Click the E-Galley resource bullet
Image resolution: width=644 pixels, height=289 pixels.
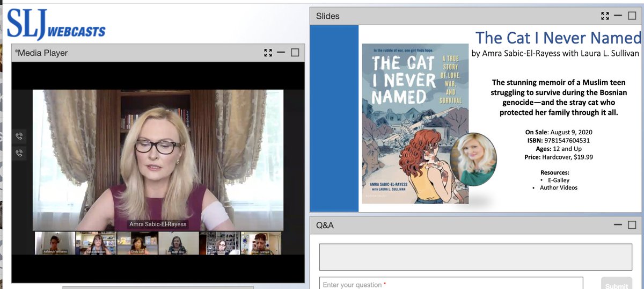559,180
